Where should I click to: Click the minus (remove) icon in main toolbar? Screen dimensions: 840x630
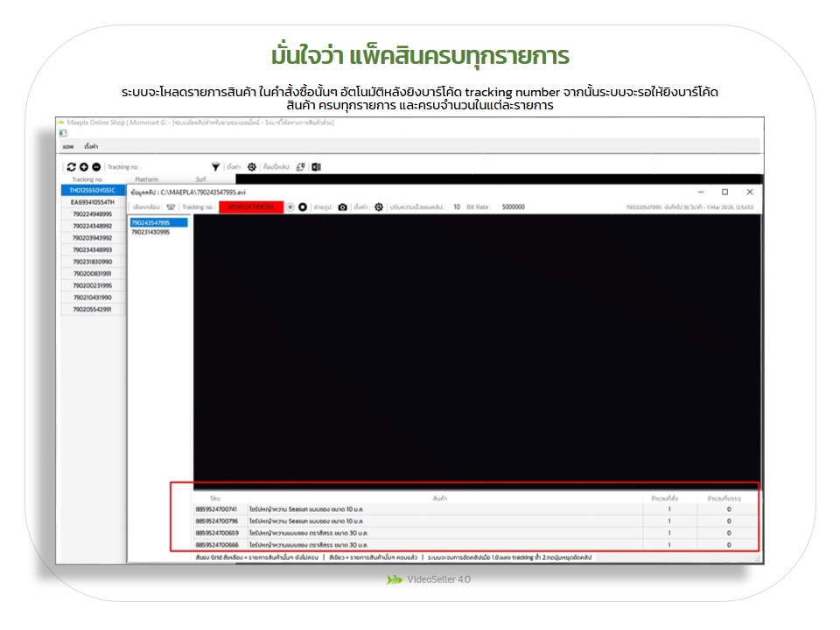coord(95,166)
